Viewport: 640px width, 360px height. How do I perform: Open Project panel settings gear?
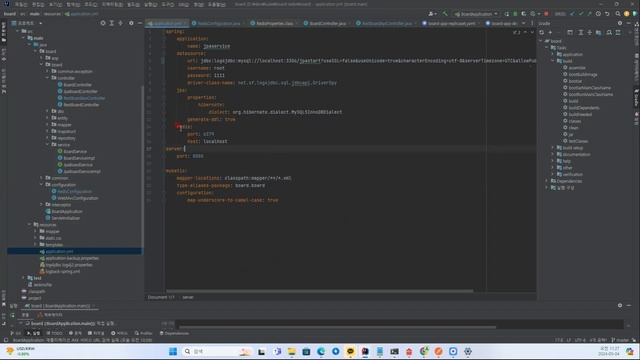(131, 23)
